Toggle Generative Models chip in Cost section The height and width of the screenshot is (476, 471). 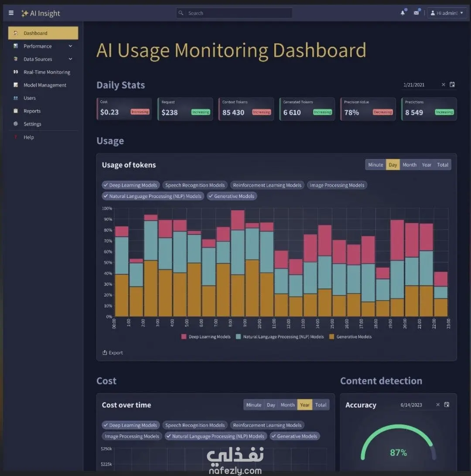[x=294, y=436]
